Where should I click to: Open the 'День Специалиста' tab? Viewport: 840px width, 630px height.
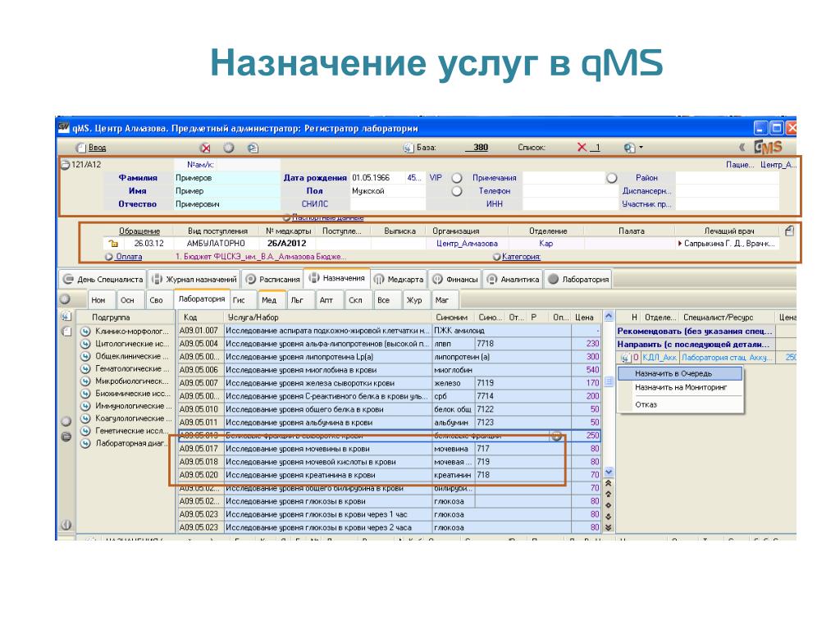click(103, 279)
